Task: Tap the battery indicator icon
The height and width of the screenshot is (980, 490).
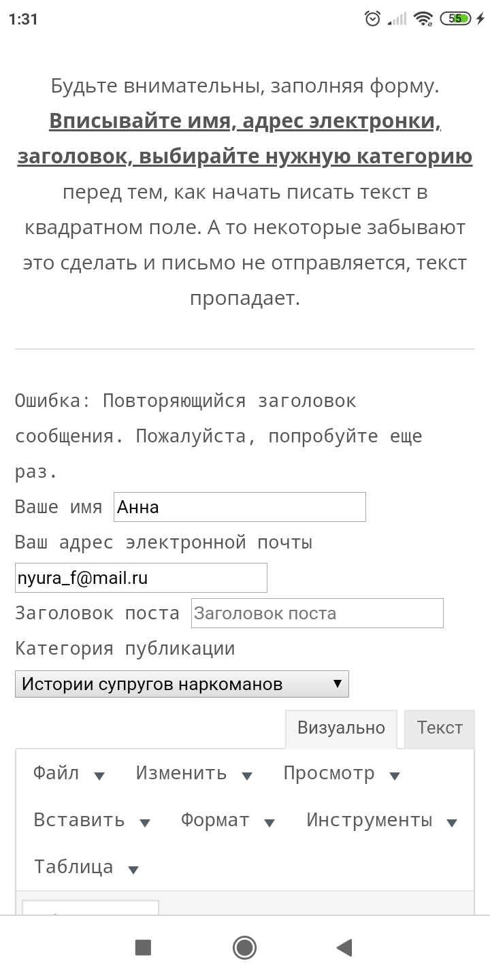Action: coord(457,19)
